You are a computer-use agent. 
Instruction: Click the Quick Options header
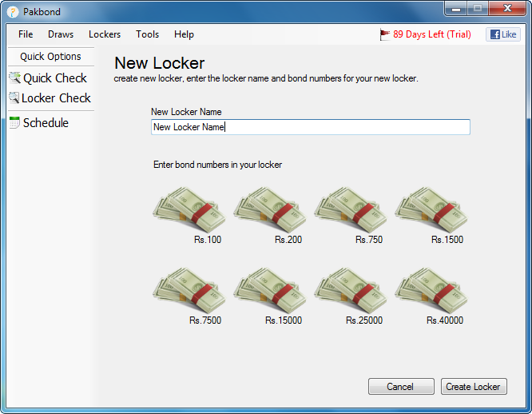pos(50,56)
